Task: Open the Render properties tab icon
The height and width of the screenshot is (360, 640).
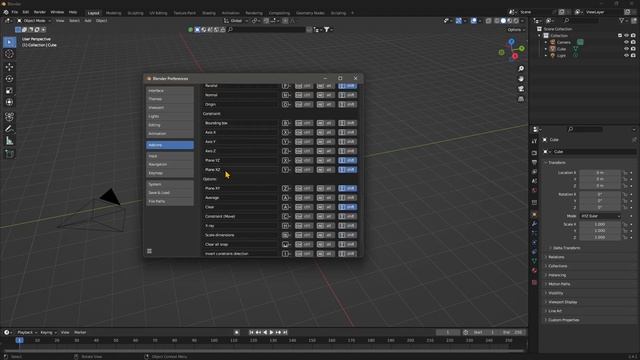Action: [x=534, y=153]
